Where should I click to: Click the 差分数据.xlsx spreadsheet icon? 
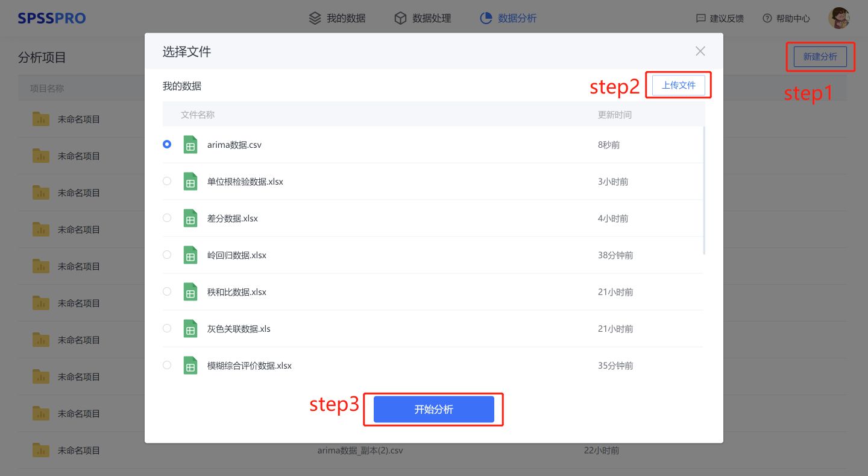[x=190, y=218]
